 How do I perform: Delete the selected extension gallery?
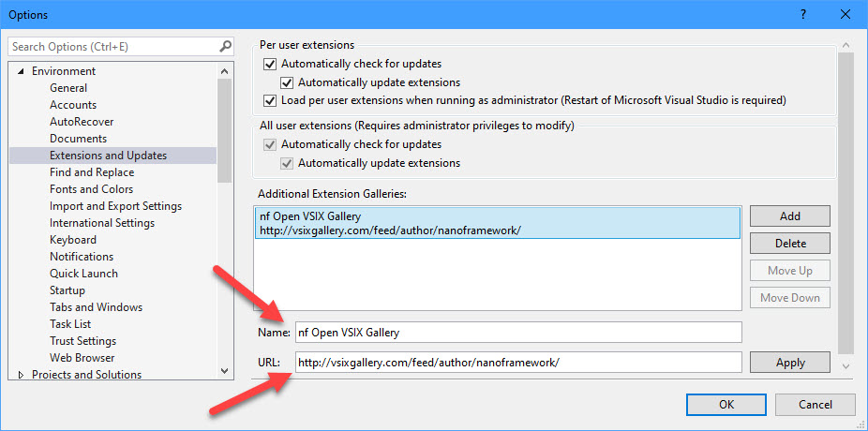coord(790,244)
